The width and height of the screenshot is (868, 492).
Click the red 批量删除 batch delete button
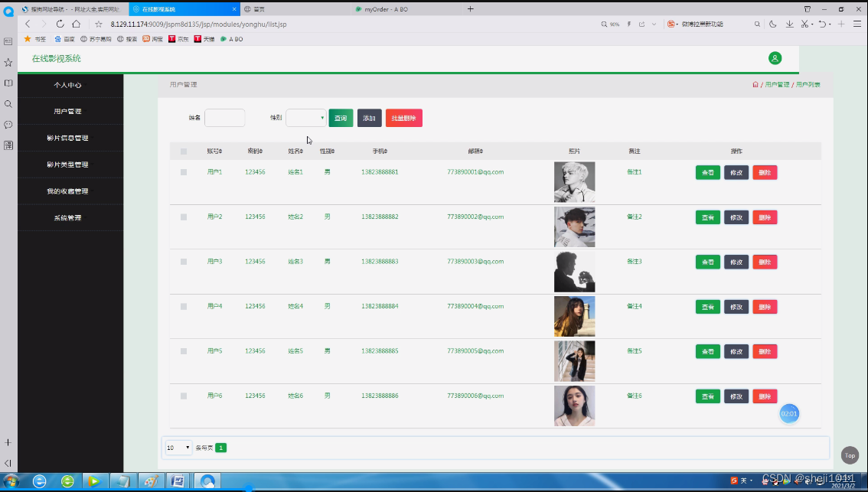[404, 118]
